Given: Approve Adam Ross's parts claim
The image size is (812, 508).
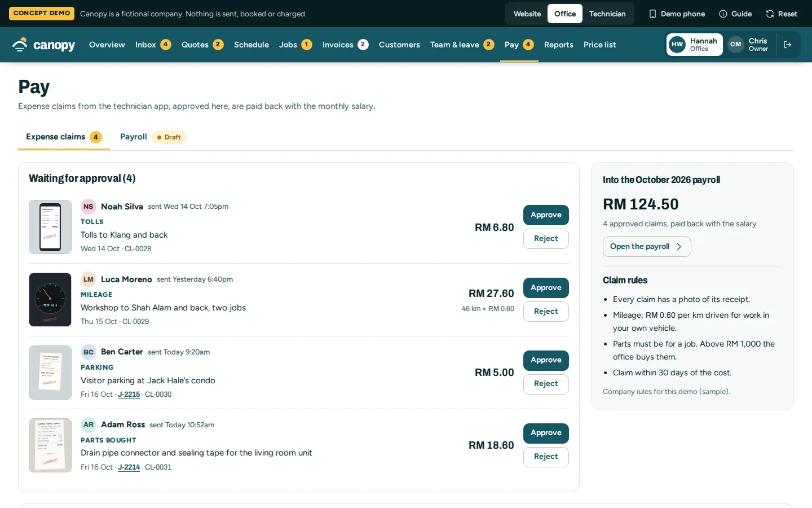Looking at the screenshot, I should point(546,433).
